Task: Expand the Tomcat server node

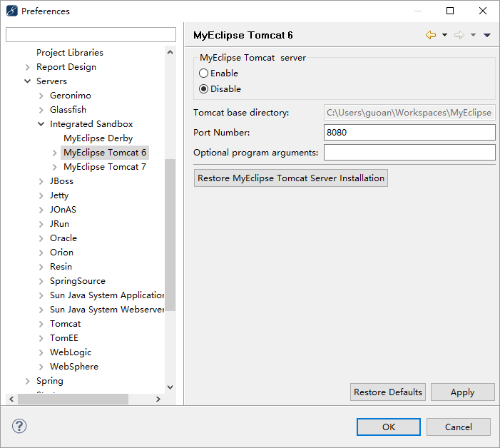Action: click(41, 324)
